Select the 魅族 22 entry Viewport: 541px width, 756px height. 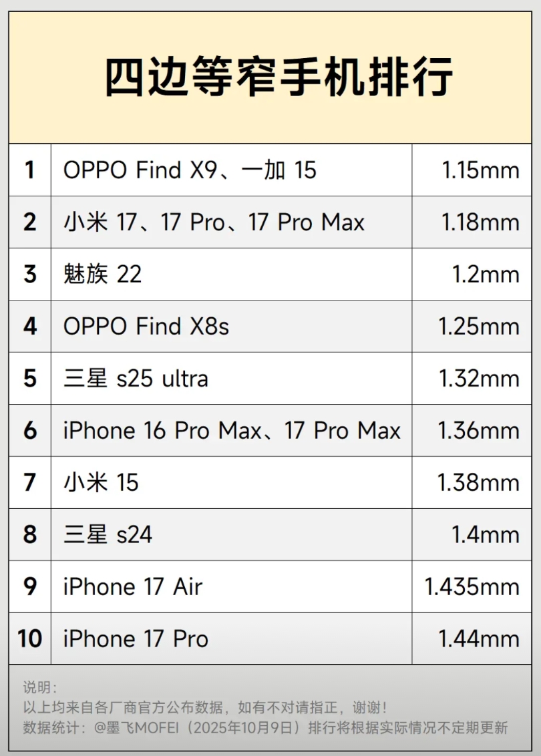103,274
